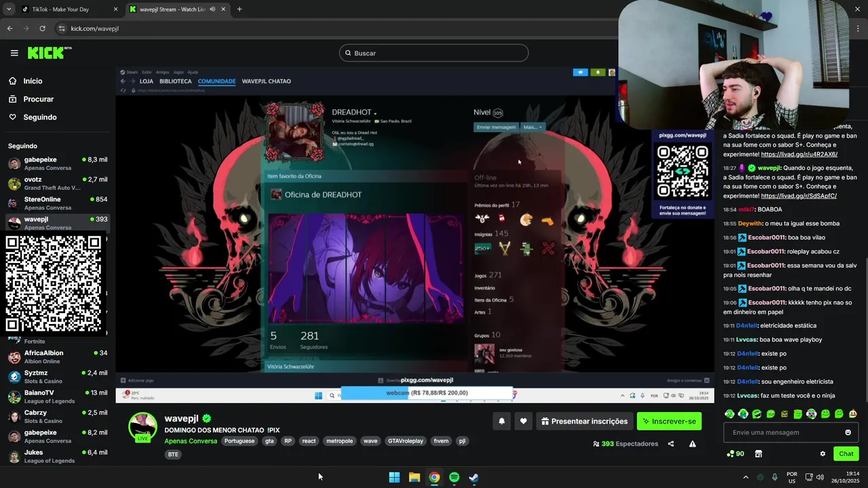The image size is (868, 488).
Task: Open the Kick logo home link
Action: tap(49, 53)
